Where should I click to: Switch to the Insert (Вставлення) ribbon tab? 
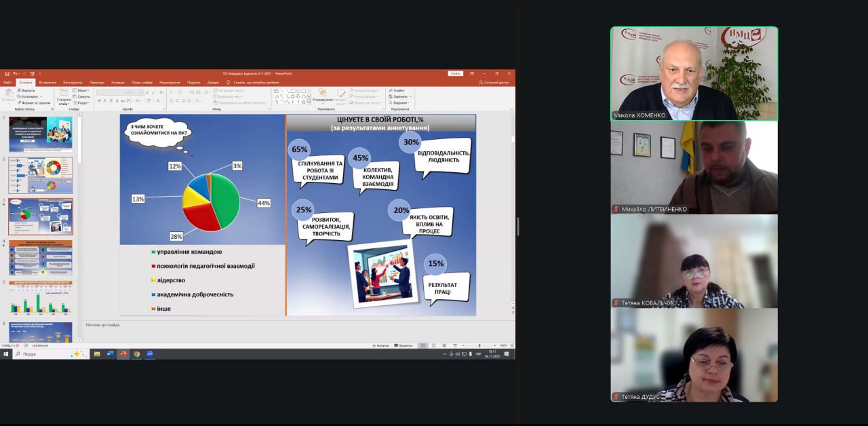click(x=47, y=82)
